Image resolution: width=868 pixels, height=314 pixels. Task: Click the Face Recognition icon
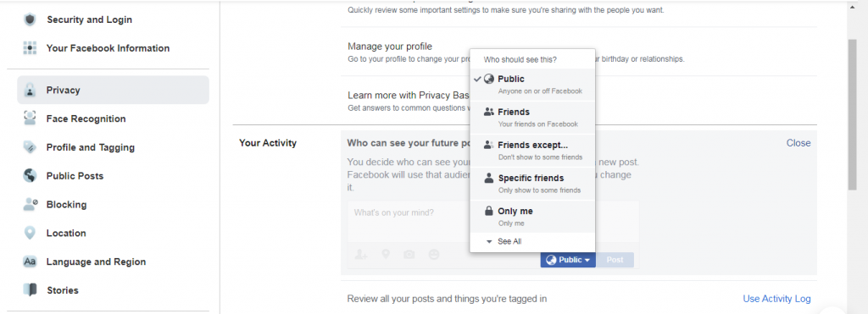[30, 118]
